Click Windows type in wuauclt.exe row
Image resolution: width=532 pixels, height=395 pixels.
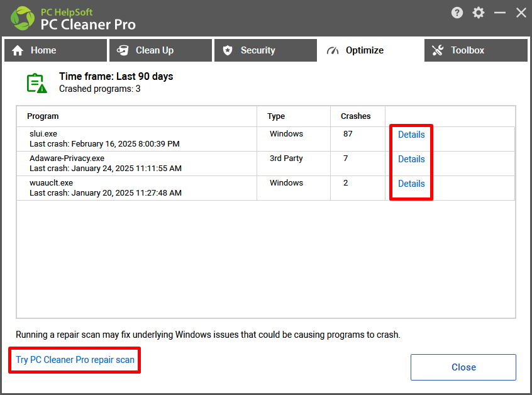286,182
